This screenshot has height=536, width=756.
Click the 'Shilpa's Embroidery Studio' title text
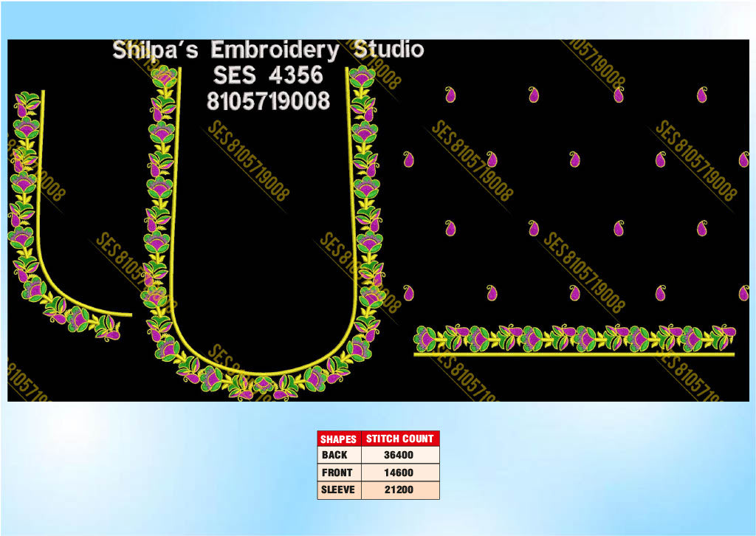268,50
